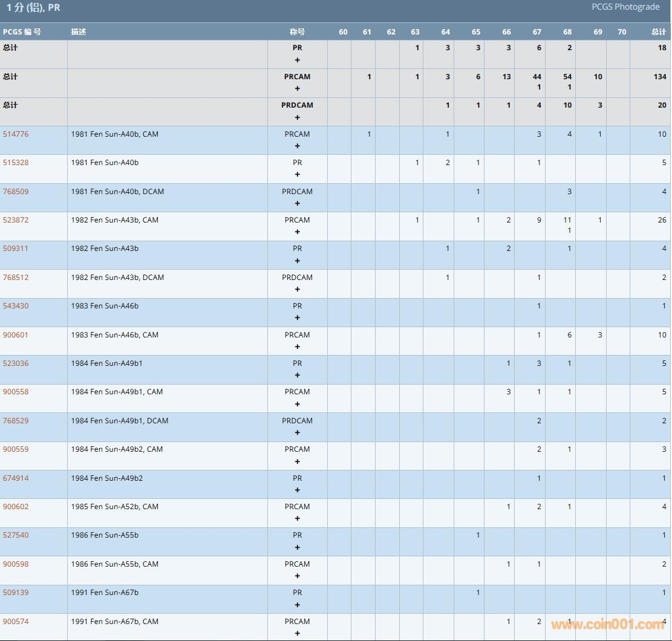This screenshot has height=641, width=672.
Task: Select PCGS number 900601 link
Action: 16,335
